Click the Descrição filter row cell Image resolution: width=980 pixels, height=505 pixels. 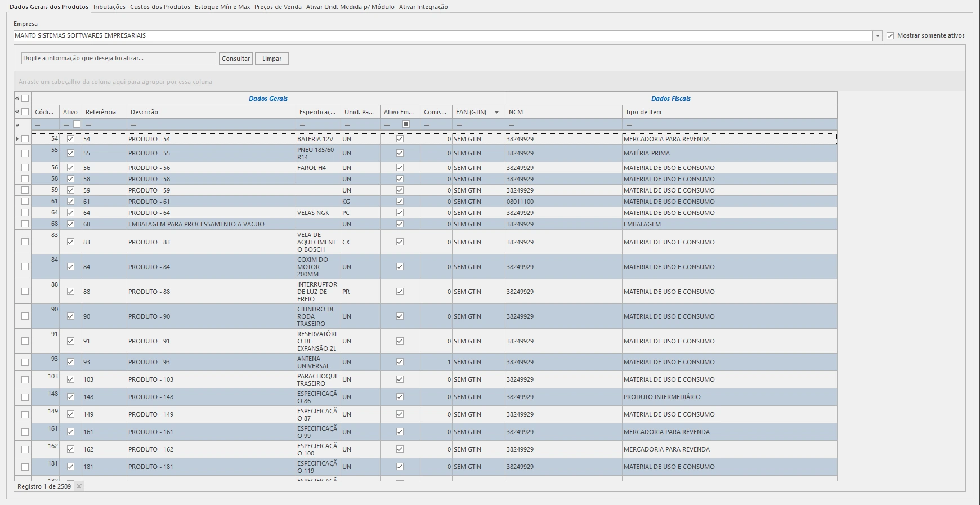coord(211,124)
